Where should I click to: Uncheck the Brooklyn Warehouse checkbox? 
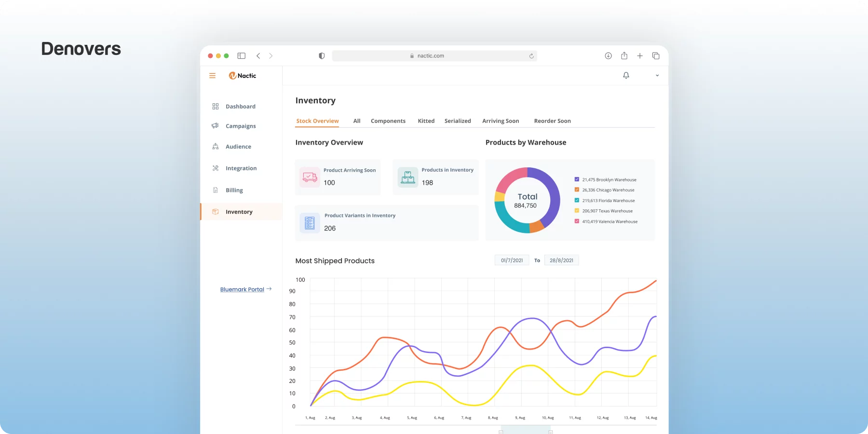[x=577, y=179]
